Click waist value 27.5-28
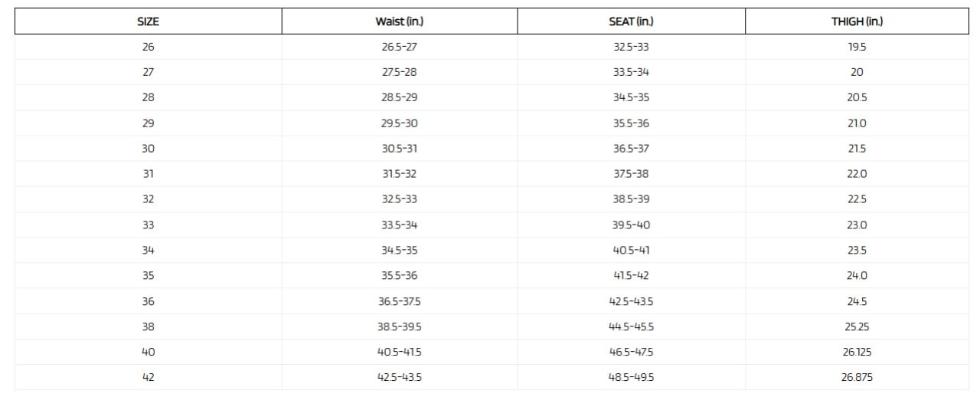 pyautogui.click(x=400, y=72)
